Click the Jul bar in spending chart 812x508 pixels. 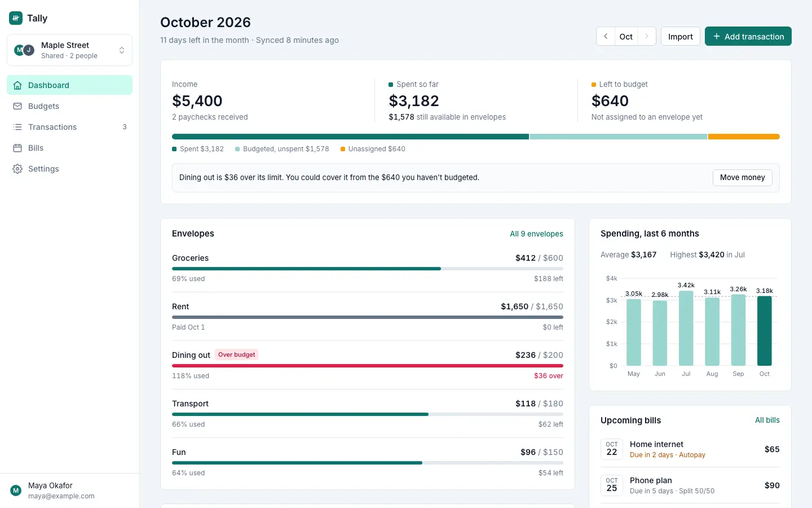pyautogui.click(x=686, y=328)
